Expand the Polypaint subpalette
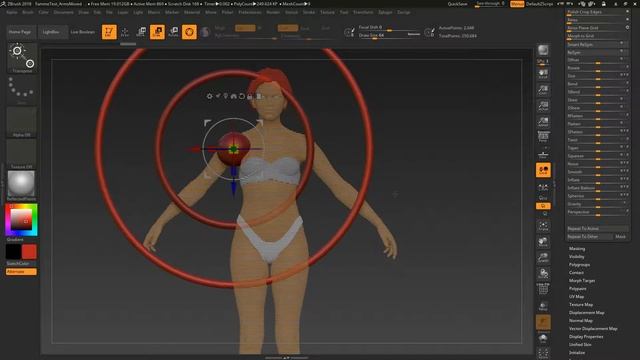 tap(577, 289)
